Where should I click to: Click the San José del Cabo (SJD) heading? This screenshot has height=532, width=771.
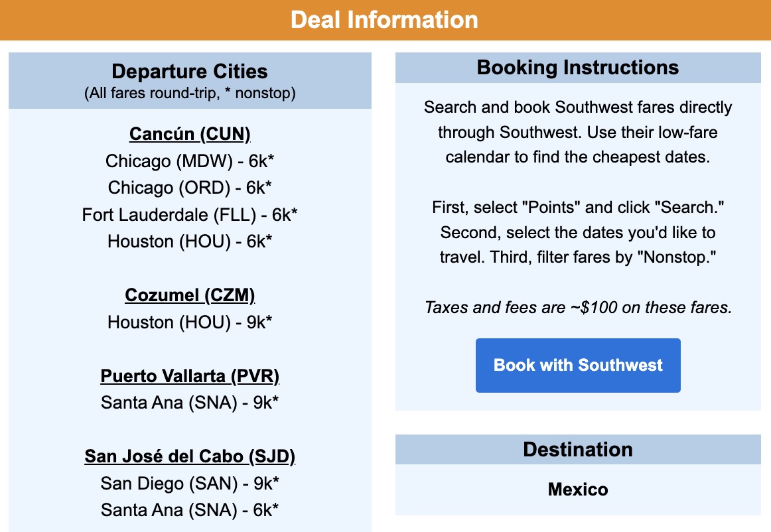tap(190, 456)
